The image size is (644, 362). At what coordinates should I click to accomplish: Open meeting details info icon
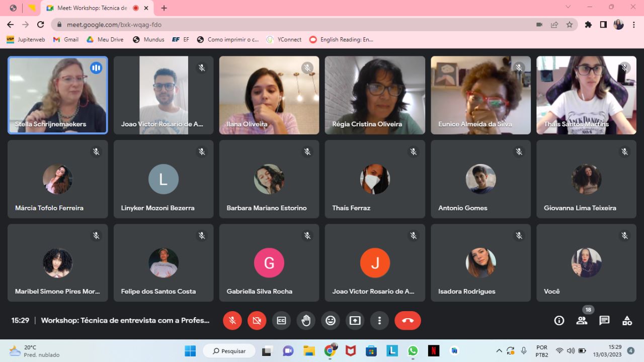pos(559,320)
